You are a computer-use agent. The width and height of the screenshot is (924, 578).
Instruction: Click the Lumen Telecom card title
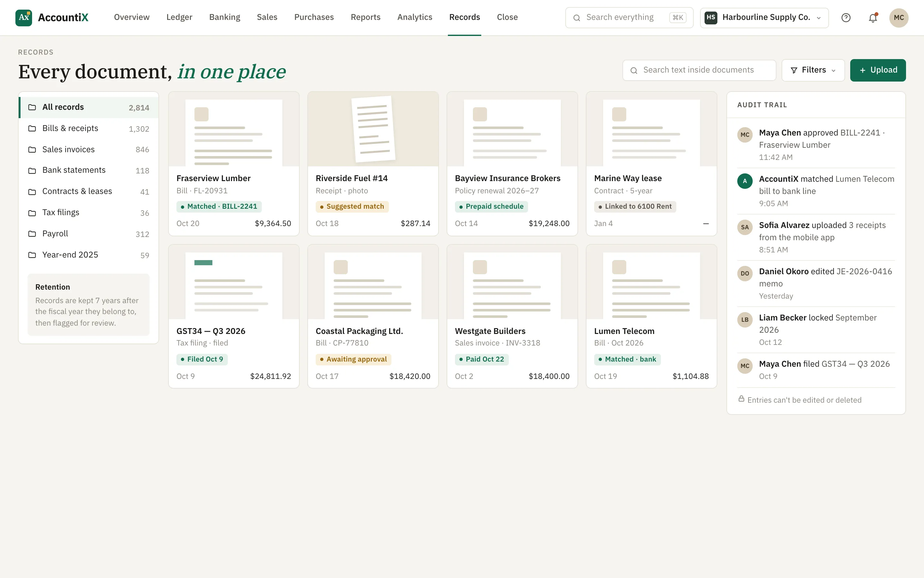624,331
